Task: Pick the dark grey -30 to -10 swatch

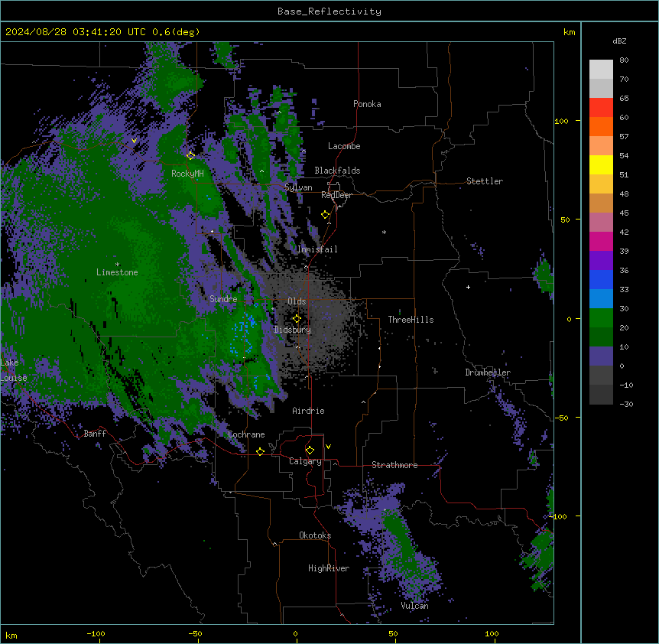Action: coord(601,395)
